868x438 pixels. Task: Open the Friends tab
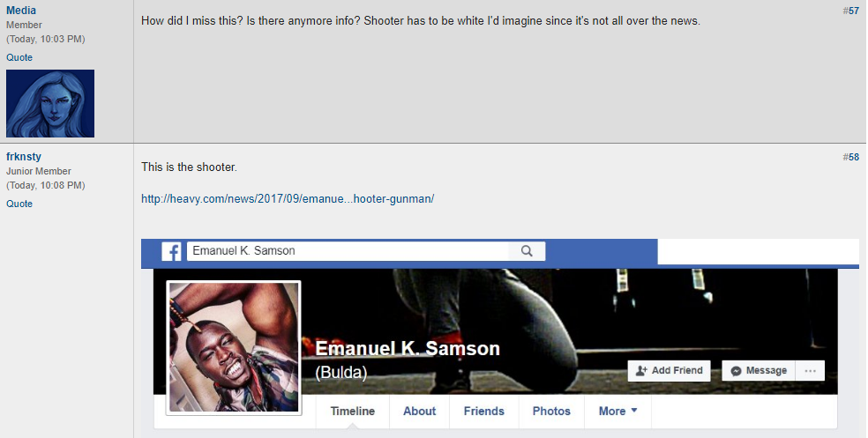[x=483, y=411]
